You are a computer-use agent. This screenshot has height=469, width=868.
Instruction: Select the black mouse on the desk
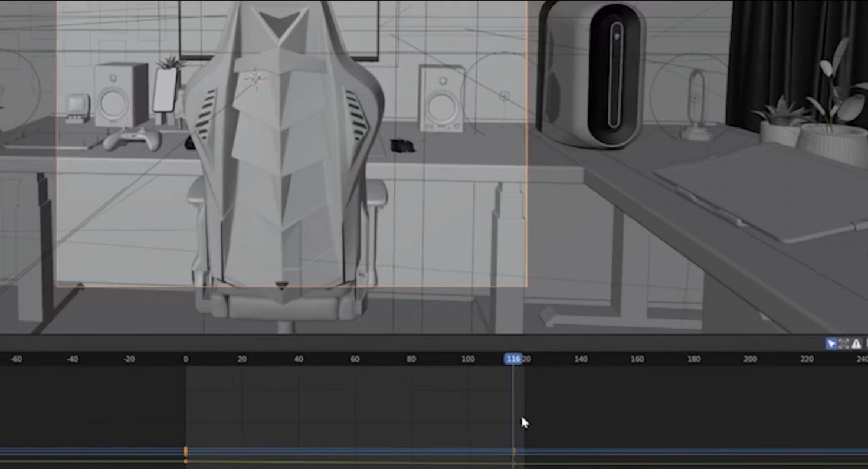click(402, 145)
